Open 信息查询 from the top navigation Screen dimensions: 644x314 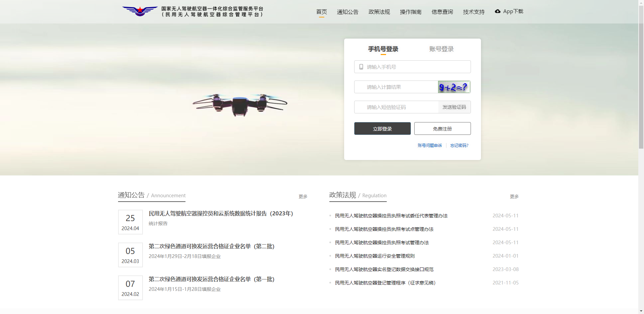442,12
